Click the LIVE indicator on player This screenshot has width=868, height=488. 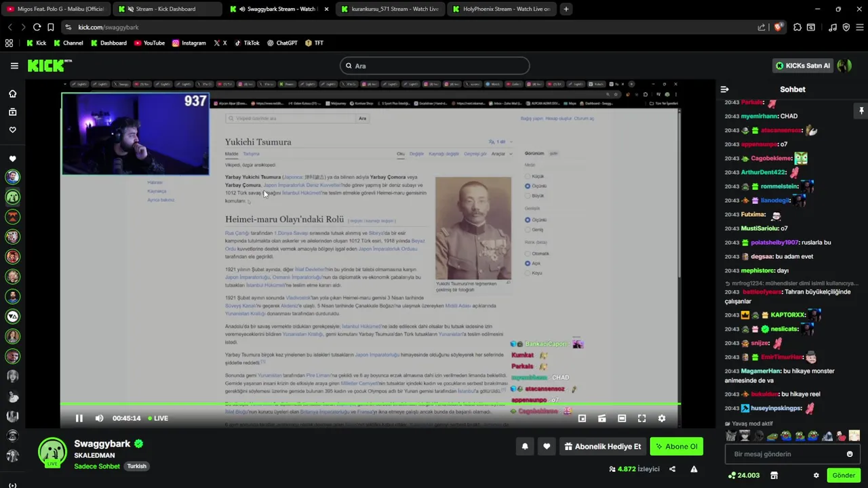(158, 418)
